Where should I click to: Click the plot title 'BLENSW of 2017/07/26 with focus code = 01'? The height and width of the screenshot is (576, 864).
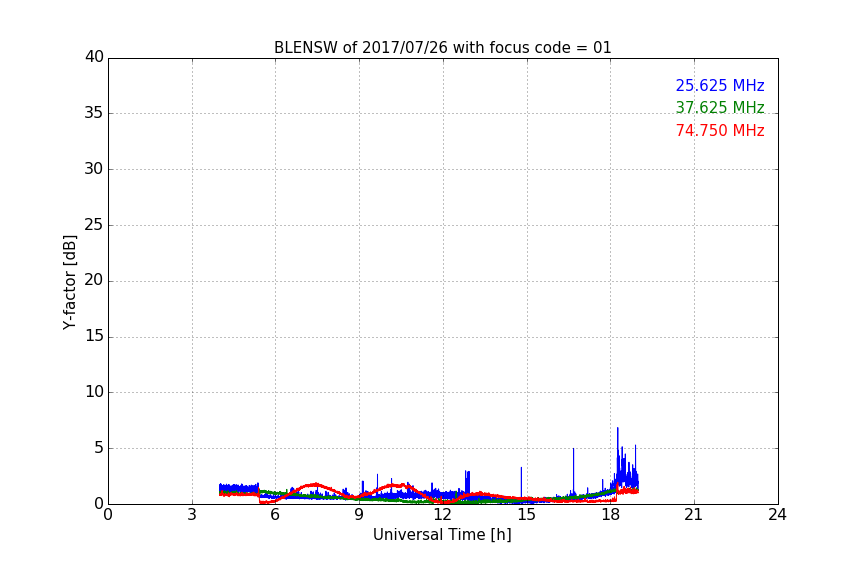coord(442,48)
